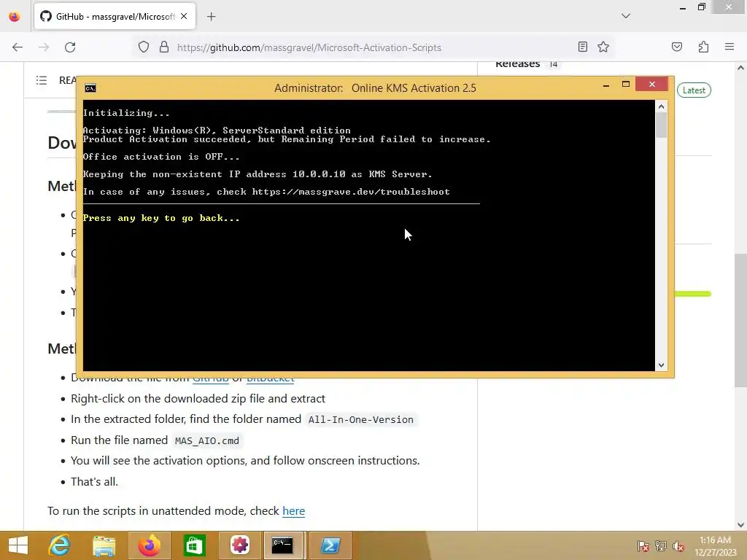Toggle reader view icon in address bar
Screen dimensions: 747x560
point(582,47)
